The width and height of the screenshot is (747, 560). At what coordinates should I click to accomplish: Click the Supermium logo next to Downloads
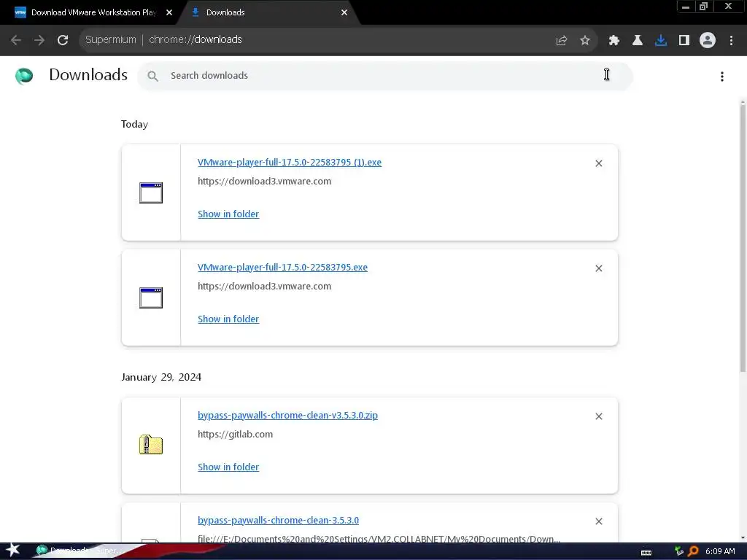pos(24,76)
